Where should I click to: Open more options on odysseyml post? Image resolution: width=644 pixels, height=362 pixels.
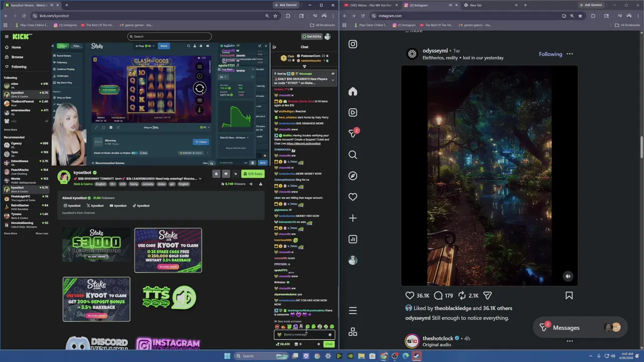point(570,54)
